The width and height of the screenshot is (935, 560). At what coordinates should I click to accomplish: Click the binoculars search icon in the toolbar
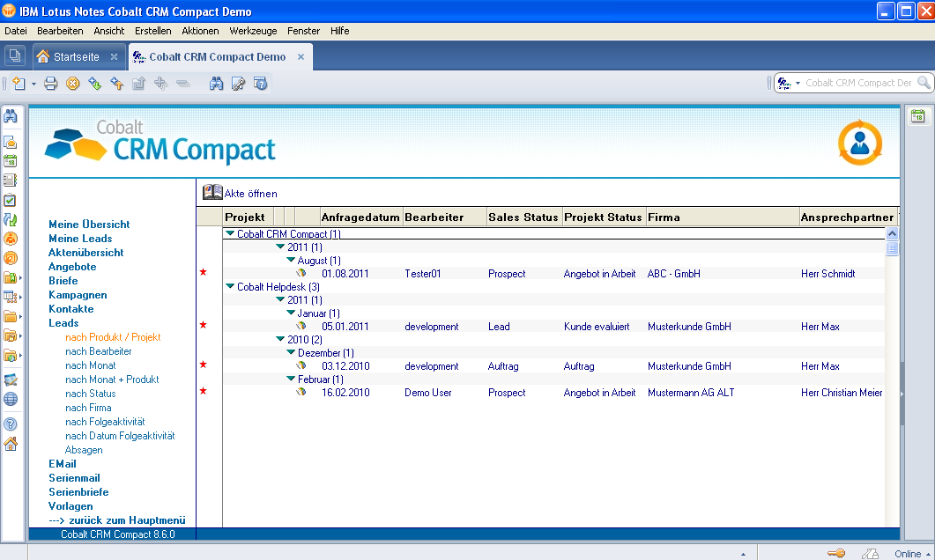(x=217, y=84)
